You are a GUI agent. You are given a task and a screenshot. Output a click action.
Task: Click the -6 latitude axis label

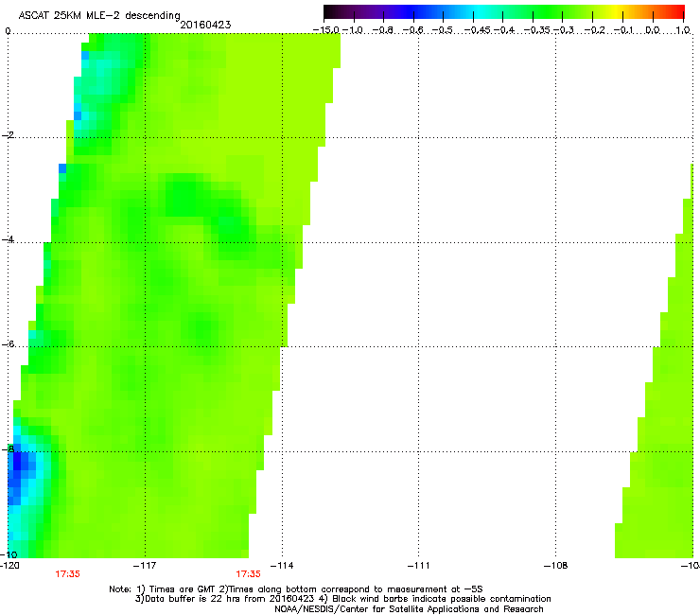[x=8, y=344]
